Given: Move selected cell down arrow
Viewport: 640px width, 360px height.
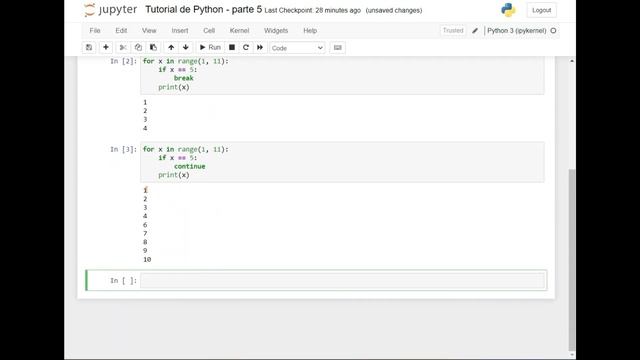Looking at the screenshot, I should pos(186,48).
